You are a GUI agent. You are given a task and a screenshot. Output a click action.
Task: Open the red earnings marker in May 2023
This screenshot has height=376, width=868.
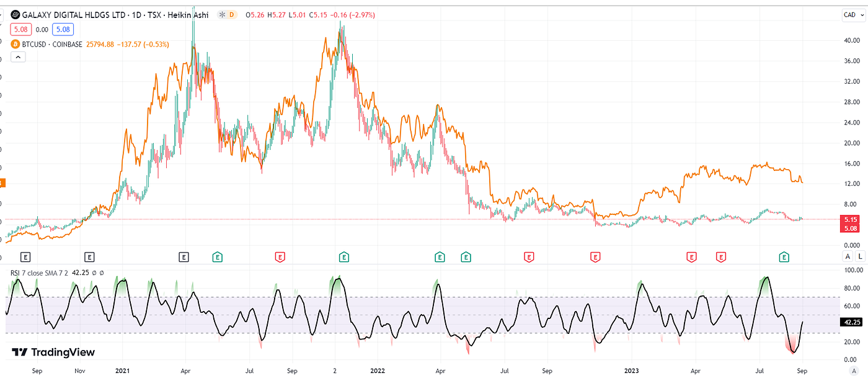[x=720, y=256]
